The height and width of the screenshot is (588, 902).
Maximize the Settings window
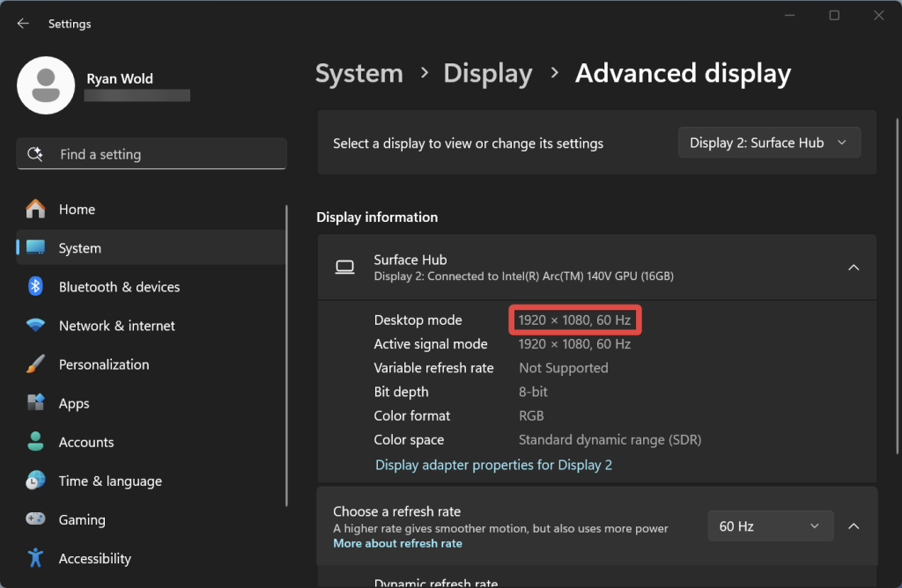(x=834, y=16)
